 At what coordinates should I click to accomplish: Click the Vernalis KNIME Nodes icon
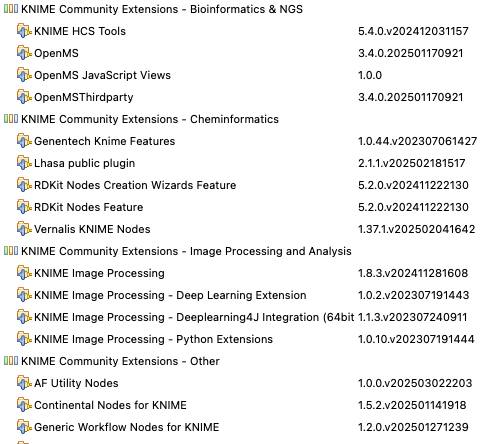24,229
